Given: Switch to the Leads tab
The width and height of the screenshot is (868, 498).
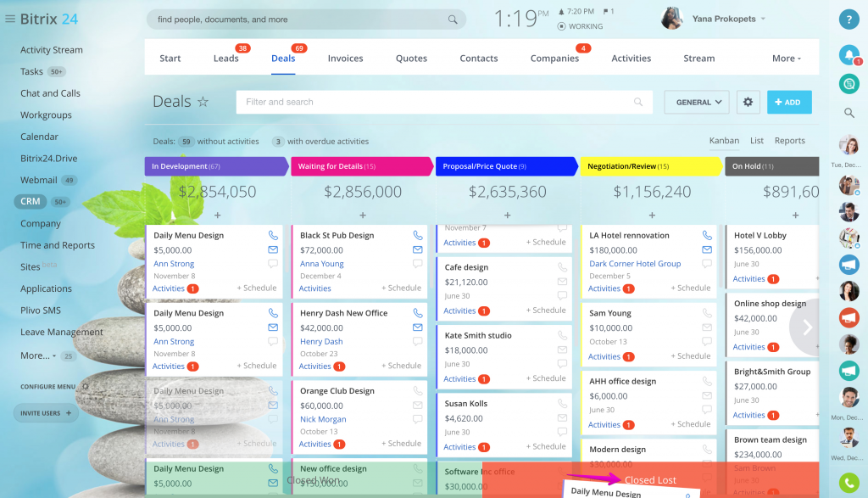Looking at the screenshot, I should coord(225,59).
